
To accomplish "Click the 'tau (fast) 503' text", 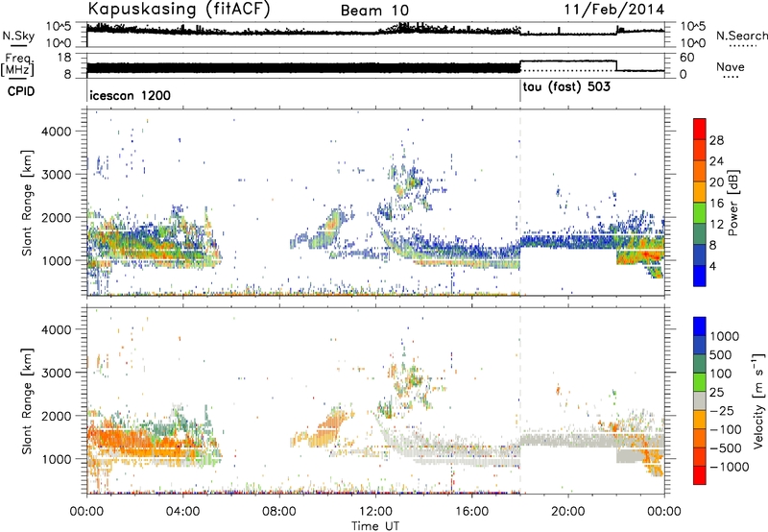I will click(566, 87).
